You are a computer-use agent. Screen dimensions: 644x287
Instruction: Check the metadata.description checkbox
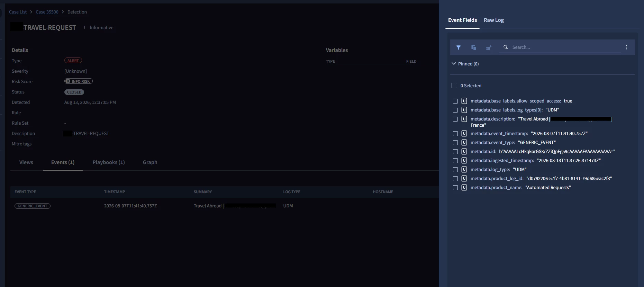[455, 119]
